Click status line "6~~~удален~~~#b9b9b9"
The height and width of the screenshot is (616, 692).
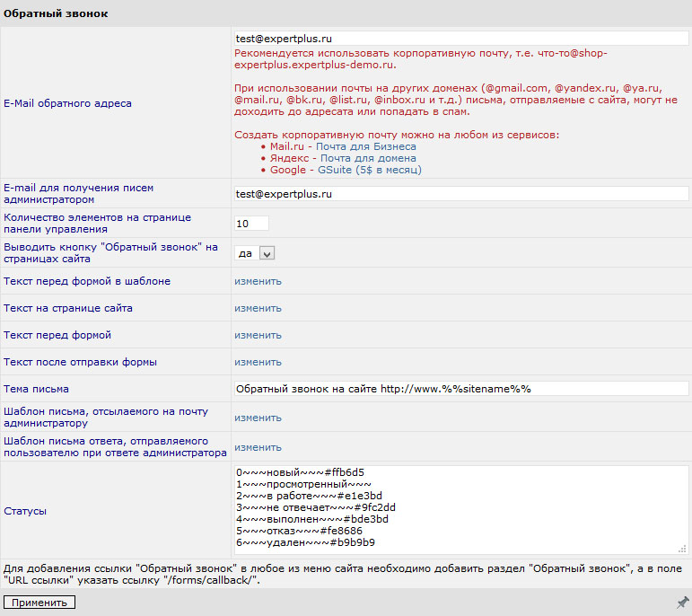(x=305, y=542)
